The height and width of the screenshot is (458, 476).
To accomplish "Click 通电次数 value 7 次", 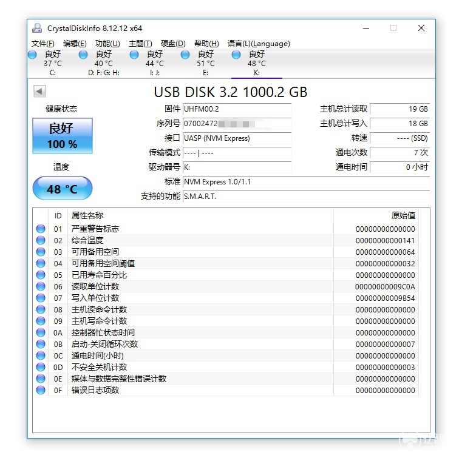I will 399,153.
